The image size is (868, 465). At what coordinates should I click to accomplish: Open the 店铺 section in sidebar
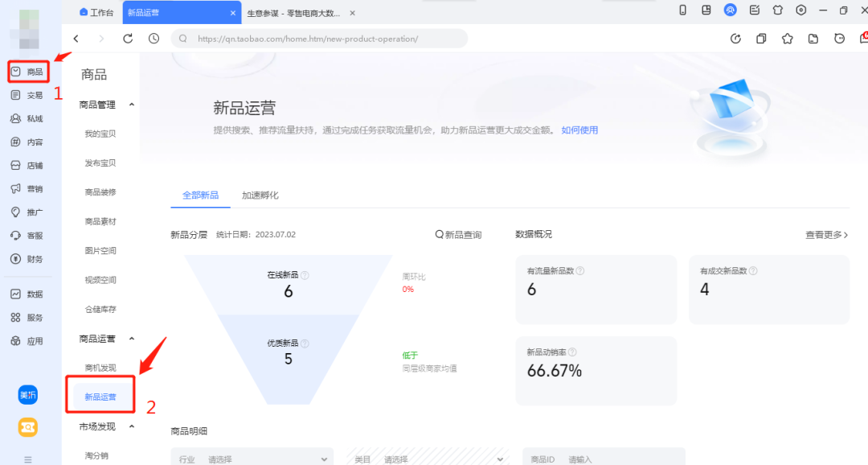27,165
